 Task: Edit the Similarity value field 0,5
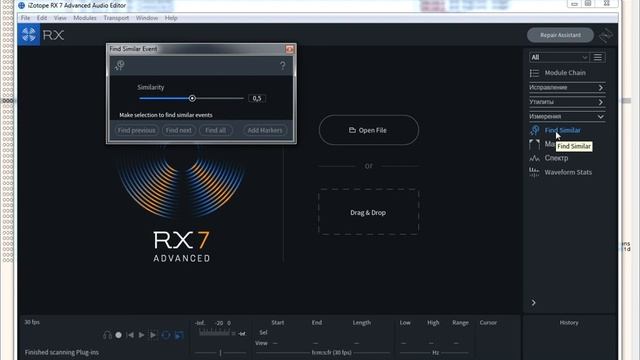(x=257, y=98)
